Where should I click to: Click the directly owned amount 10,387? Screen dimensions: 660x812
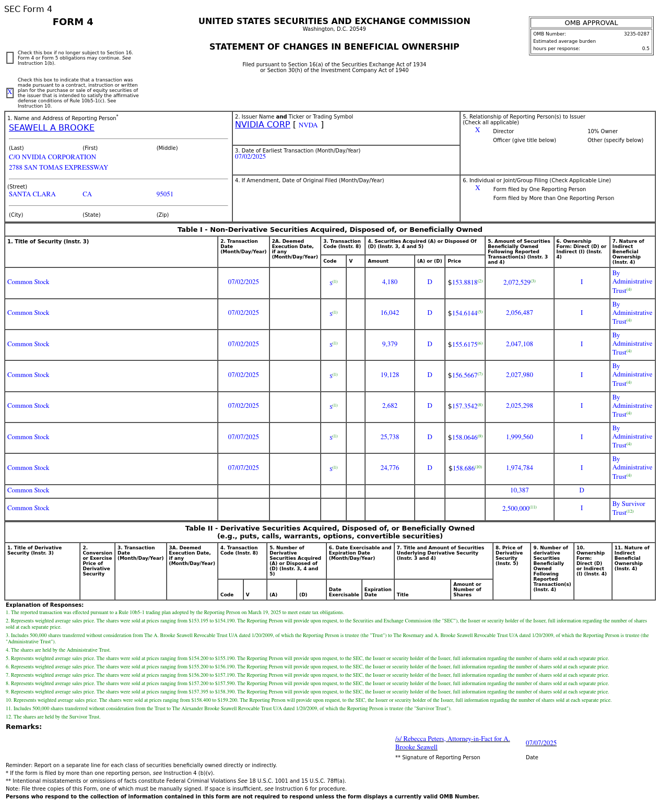pos(520,490)
